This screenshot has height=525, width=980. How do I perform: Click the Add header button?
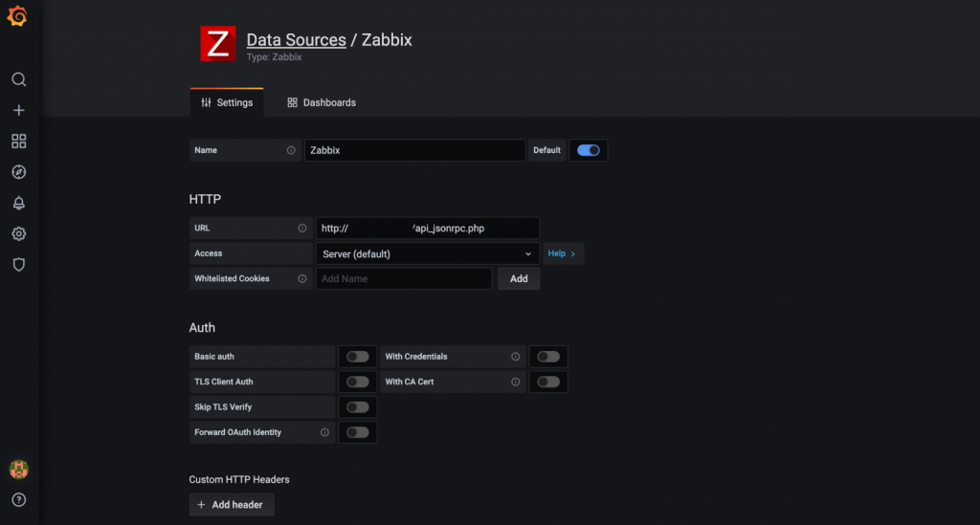(x=231, y=505)
